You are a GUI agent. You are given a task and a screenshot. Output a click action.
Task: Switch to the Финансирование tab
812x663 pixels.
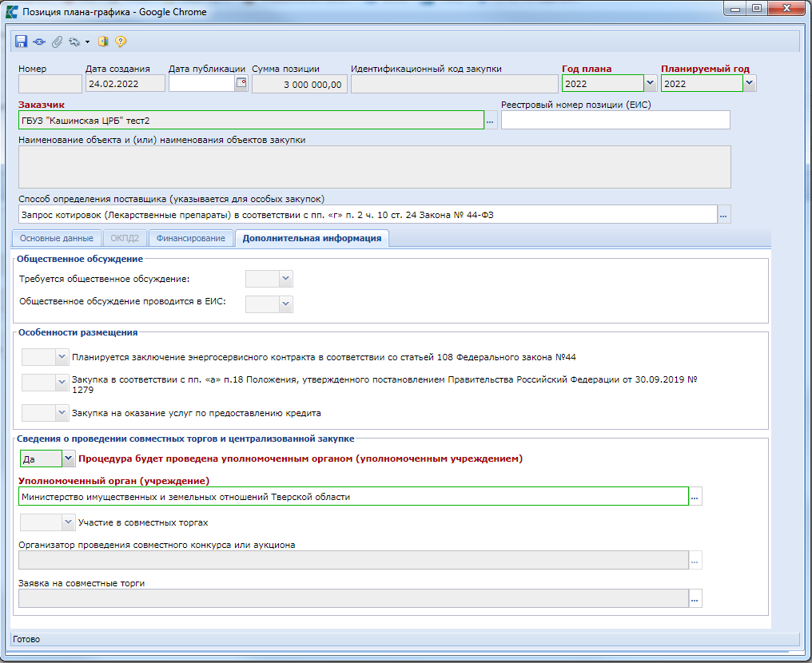(191, 238)
